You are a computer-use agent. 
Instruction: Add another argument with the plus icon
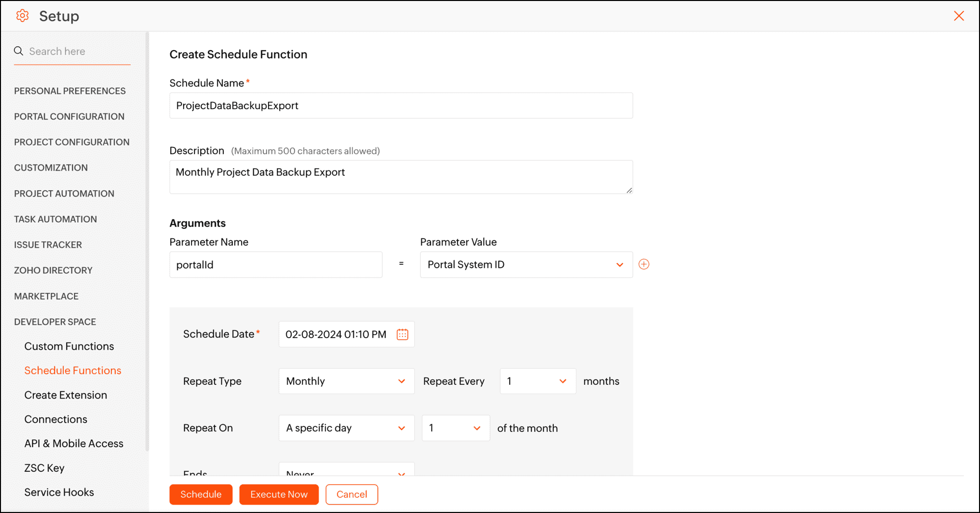[x=644, y=264]
